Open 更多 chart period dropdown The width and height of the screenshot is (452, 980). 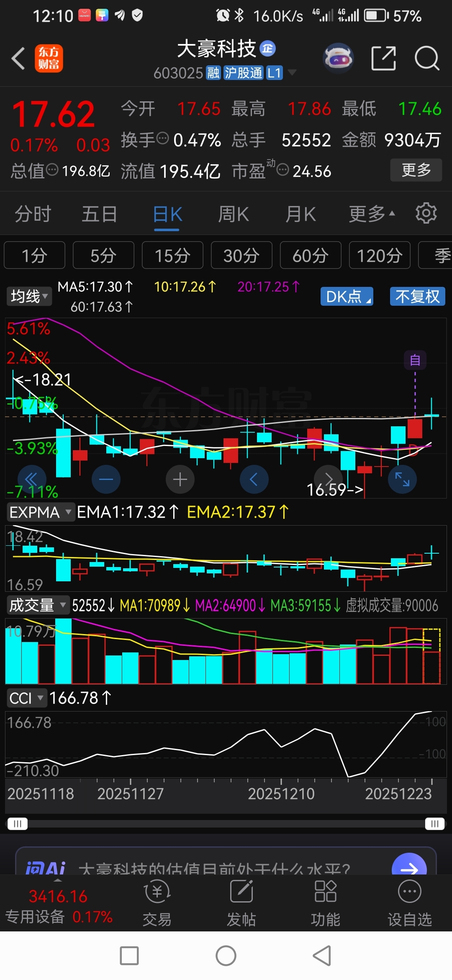pyautogui.click(x=372, y=214)
